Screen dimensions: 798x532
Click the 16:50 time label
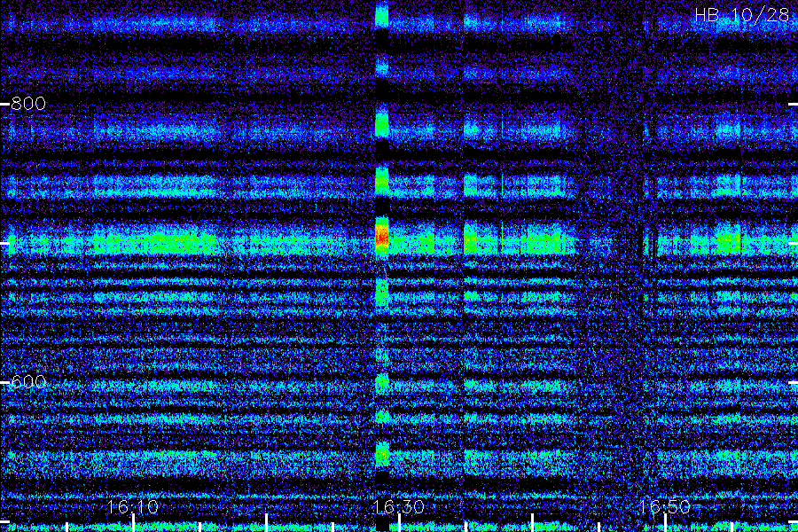(x=664, y=506)
